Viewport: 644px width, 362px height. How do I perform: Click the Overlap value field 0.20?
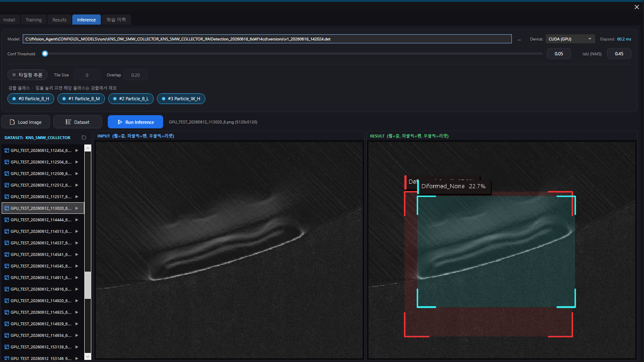[135, 75]
